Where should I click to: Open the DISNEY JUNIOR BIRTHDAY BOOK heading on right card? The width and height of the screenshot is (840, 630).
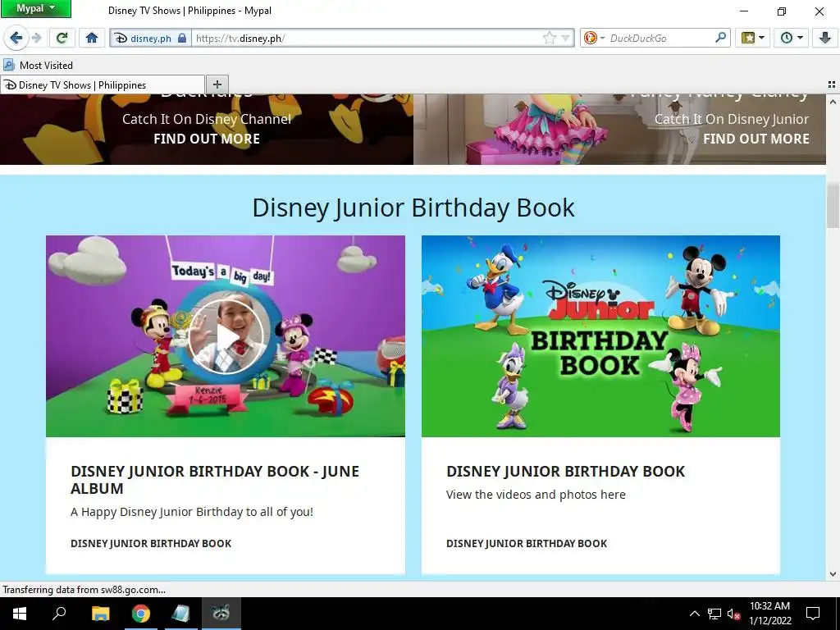pyautogui.click(x=565, y=472)
